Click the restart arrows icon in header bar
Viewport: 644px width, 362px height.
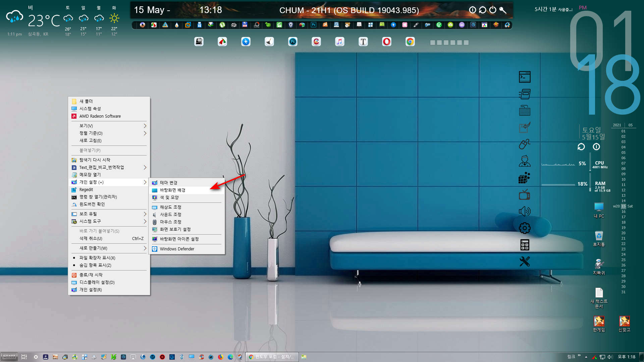tap(482, 10)
